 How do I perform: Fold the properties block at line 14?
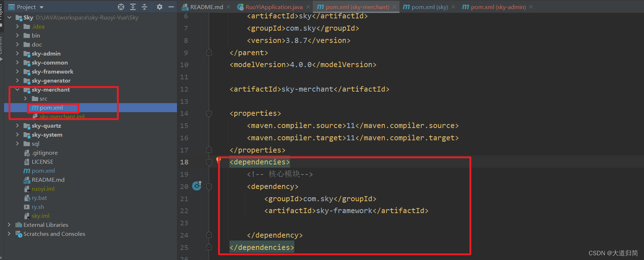click(209, 114)
